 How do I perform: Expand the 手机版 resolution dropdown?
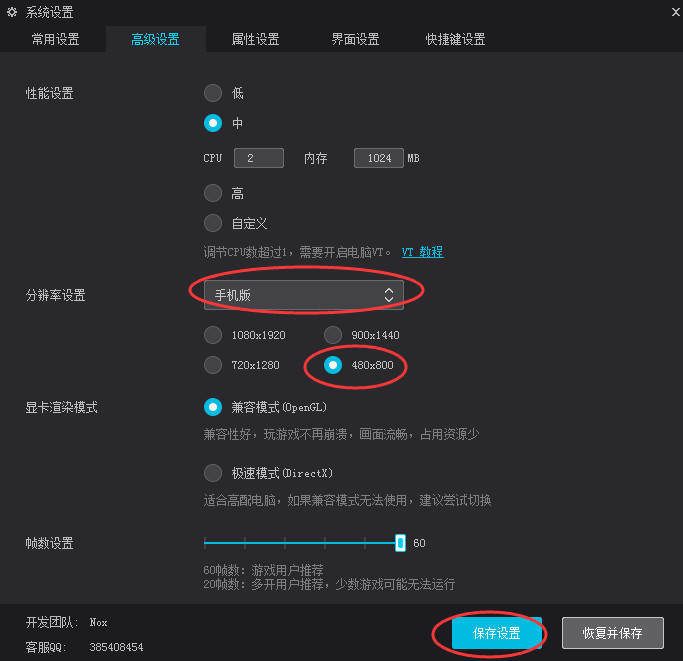304,295
